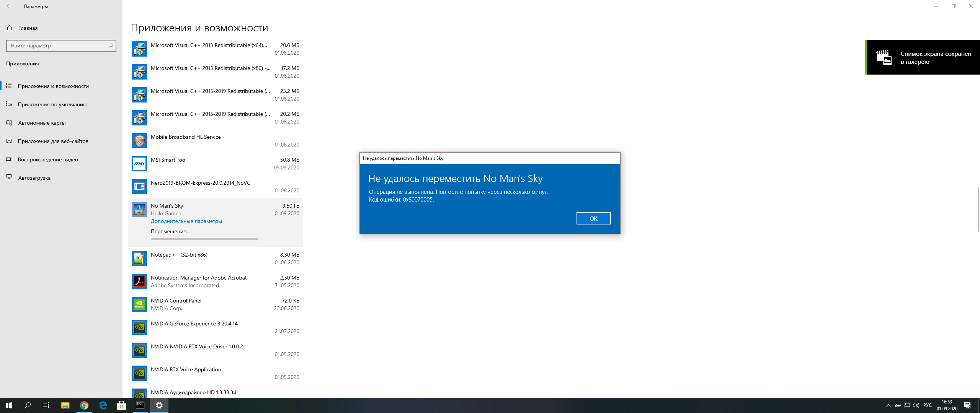This screenshot has height=413, width=980.
Task: Open the Action Center notifications icon
Action: coord(967,405)
